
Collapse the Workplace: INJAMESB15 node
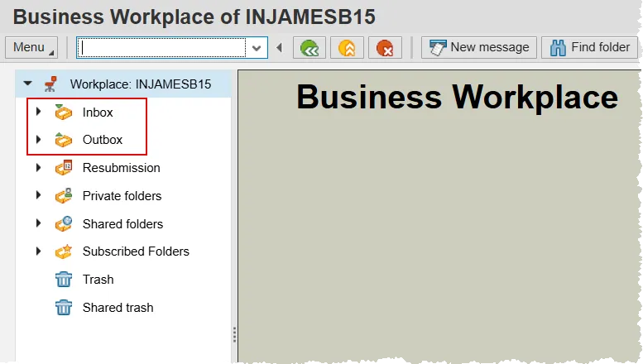[28, 84]
